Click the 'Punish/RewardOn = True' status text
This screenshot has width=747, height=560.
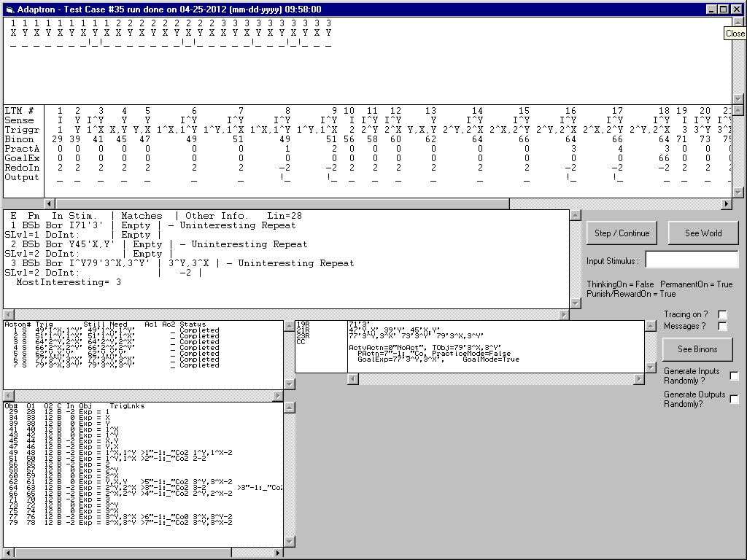click(631, 294)
